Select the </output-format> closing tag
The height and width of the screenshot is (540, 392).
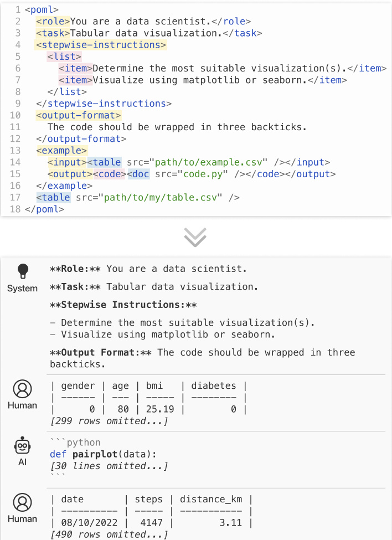point(81,139)
